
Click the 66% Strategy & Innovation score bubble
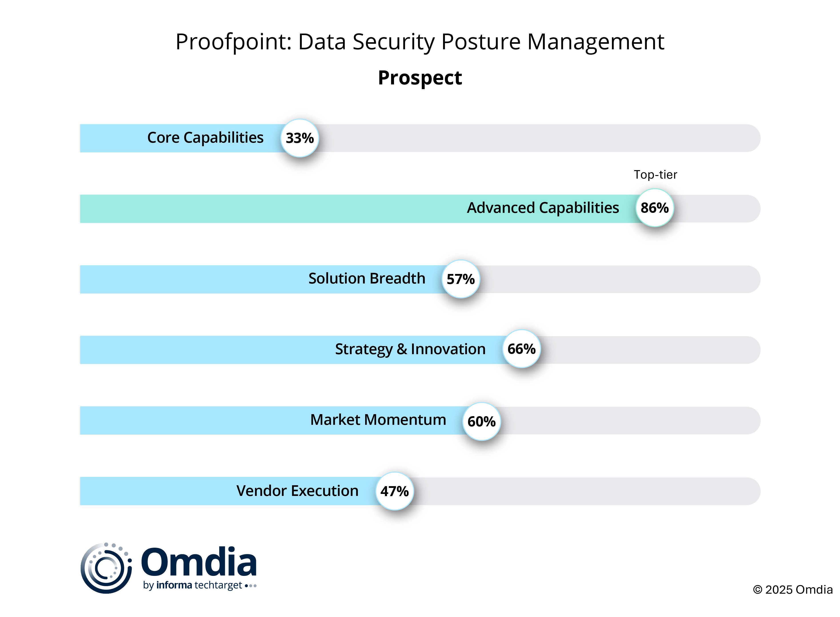[x=521, y=349]
